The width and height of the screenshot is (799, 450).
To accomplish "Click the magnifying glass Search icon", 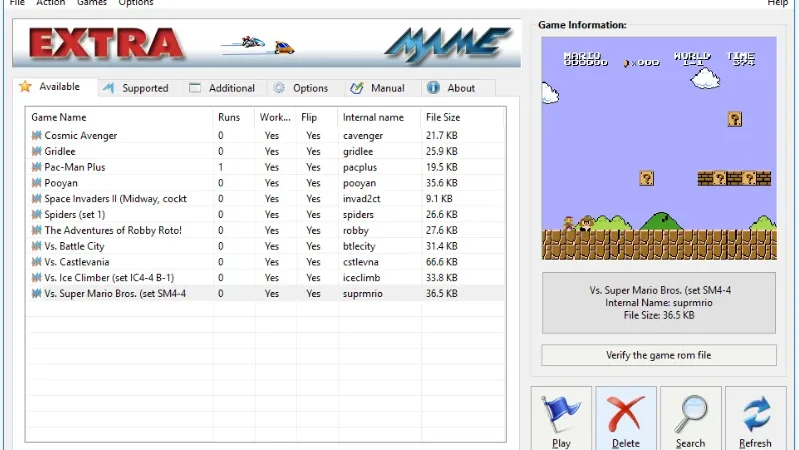I will pos(690,414).
